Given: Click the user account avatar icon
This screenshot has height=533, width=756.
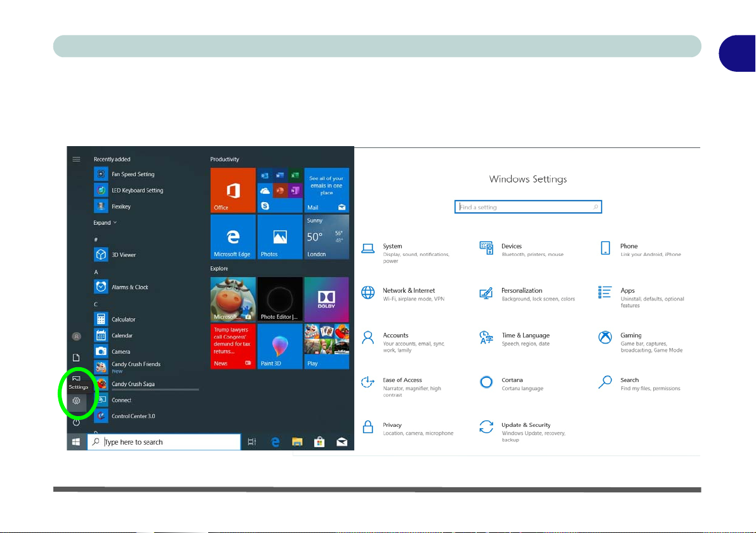Looking at the screenshot, I should pos(76,336).
